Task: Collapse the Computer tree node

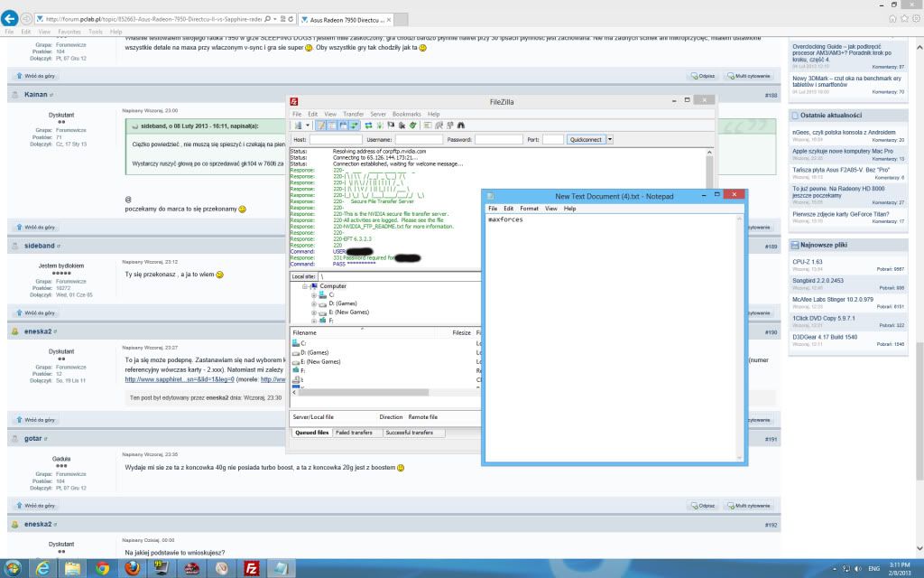Action: 305,286
